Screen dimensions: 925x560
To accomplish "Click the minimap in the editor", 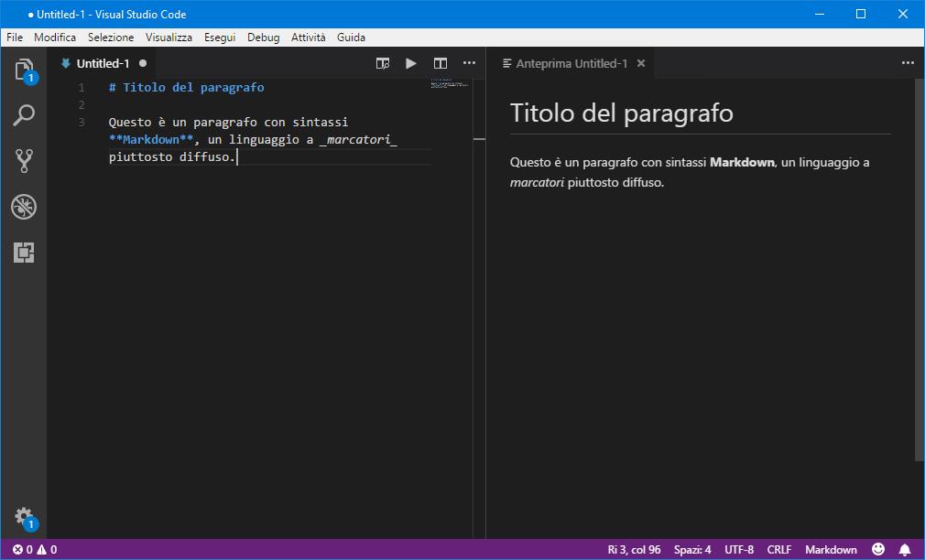I will [450, 83].
